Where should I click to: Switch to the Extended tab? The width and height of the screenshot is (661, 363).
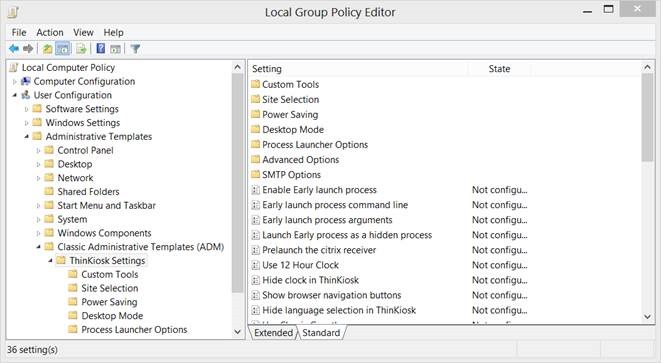(x=273, y=333)
